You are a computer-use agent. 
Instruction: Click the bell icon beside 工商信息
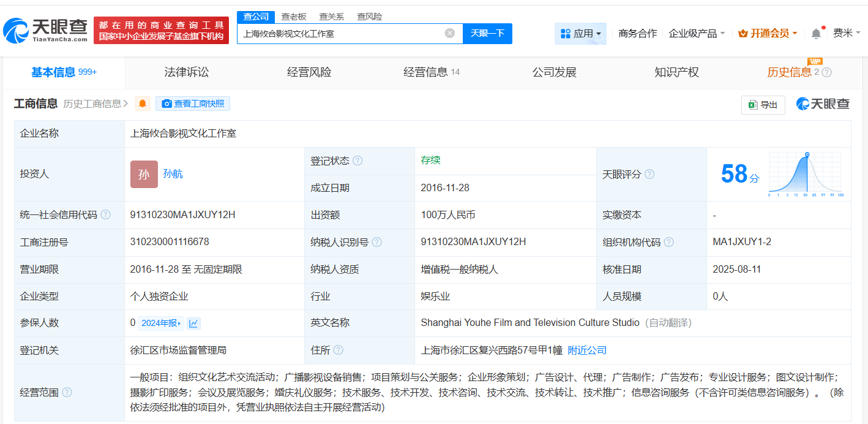[x=141, y=104]
